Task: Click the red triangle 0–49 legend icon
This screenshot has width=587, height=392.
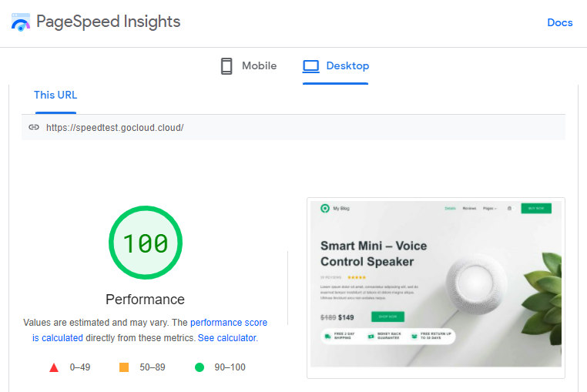Action: pyautogui.click(x=54, y=367)
